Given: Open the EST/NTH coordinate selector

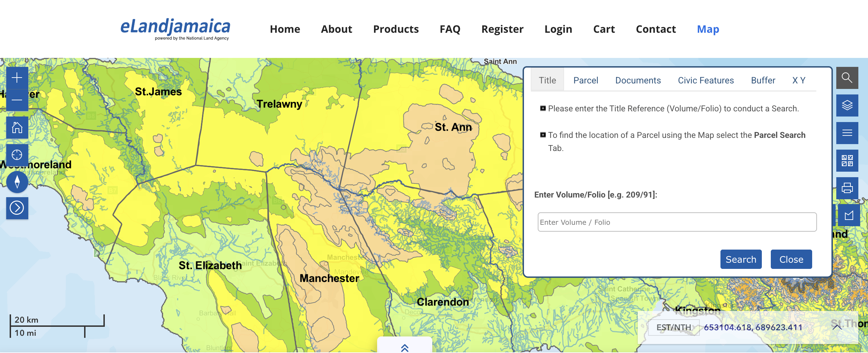Looking at the screenshot, I should (x=673, y=327).
